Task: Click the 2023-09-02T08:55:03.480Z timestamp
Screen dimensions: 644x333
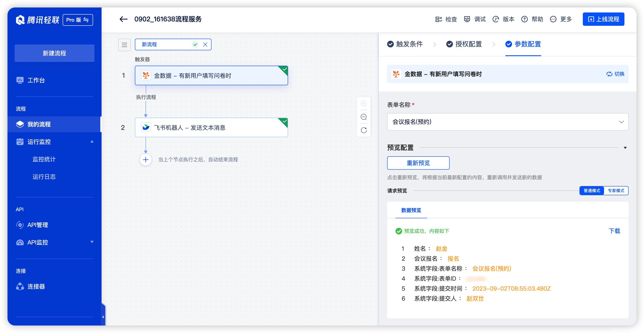Action: [x=511, y=289]
